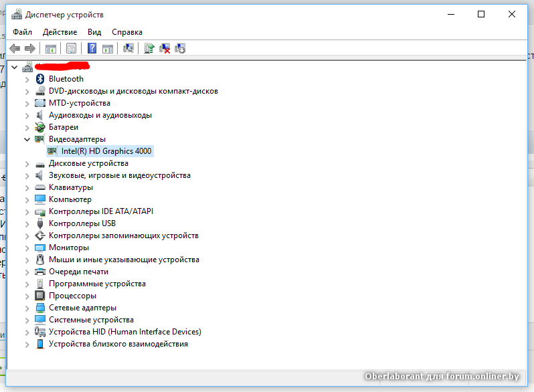Click the Процессоры chip icon
Screen dimensions: 534x392
40,296
